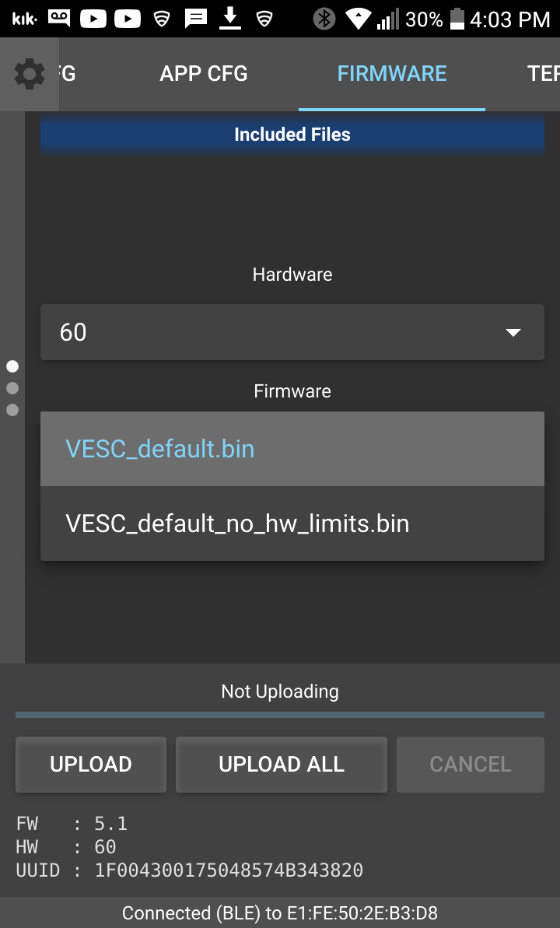The height and width of the screenshot is (928, 560).
Task: Select the first page indicator dot
Action: point(12,366)
